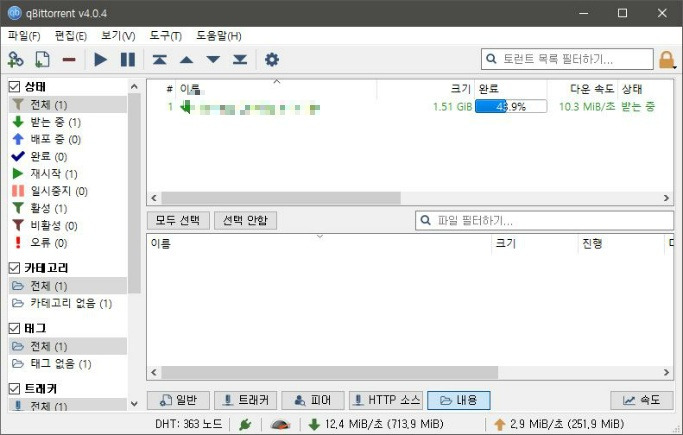Image resolution: width=683 pixels, height=435 pixels.
Task: Click torrent list horizontal scrollbar right arrow
Action: tap(666, 198)
